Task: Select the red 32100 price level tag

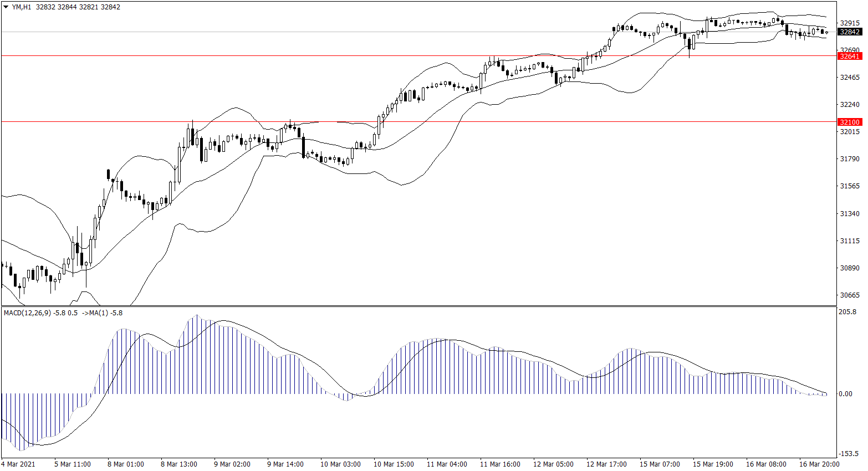Action: [x=850, y=122]
